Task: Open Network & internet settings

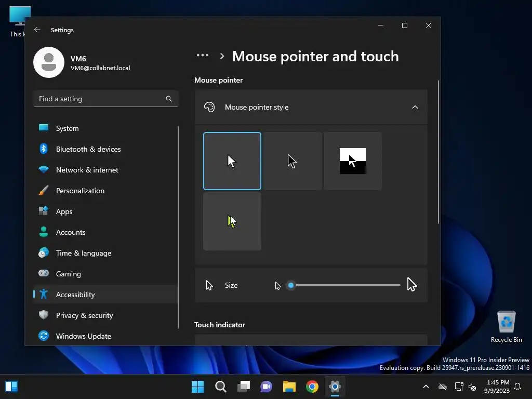Action: point(105,170)
